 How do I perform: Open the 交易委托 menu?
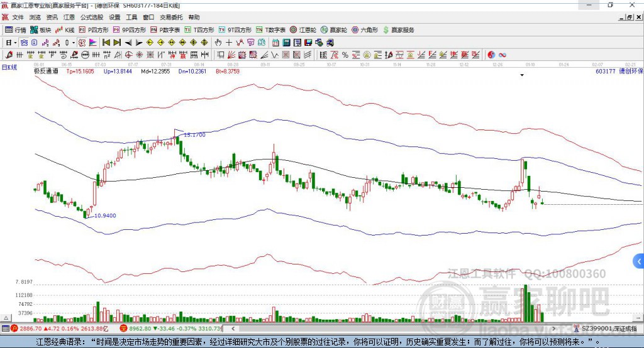click(x=171, y=17)
